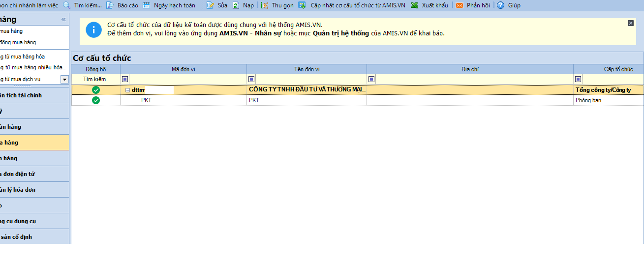The width and height of the screenshot is (644, 261).
Task: Open the quản lý hóa đơn sidebar section
Action: pyautogui.click(x=34, y=190)
